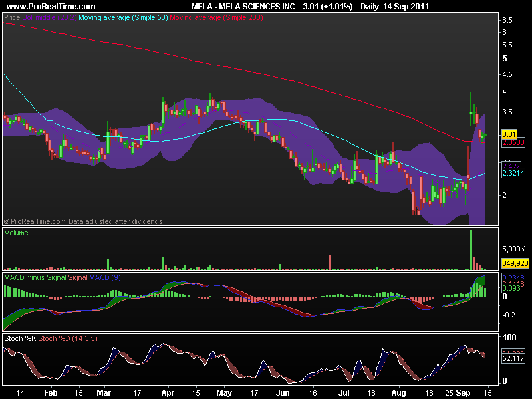Click the 4.5 price axis label
The height and width of the screenshot is (399, 532).
[507, 74]
